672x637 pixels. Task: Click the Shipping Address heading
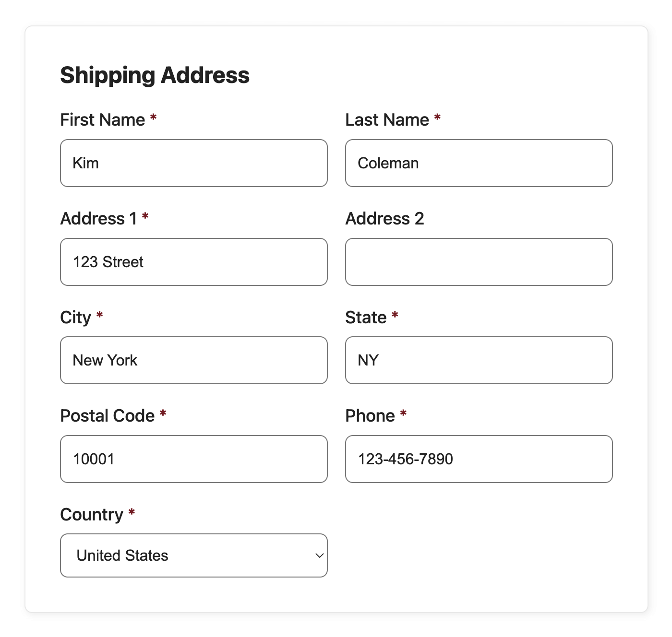(x=155, y=75)
